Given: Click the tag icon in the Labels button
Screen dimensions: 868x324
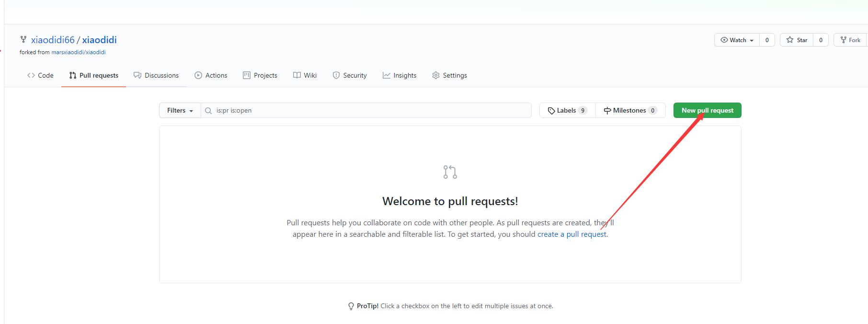Looking at the screenshot, I should 551,111.
